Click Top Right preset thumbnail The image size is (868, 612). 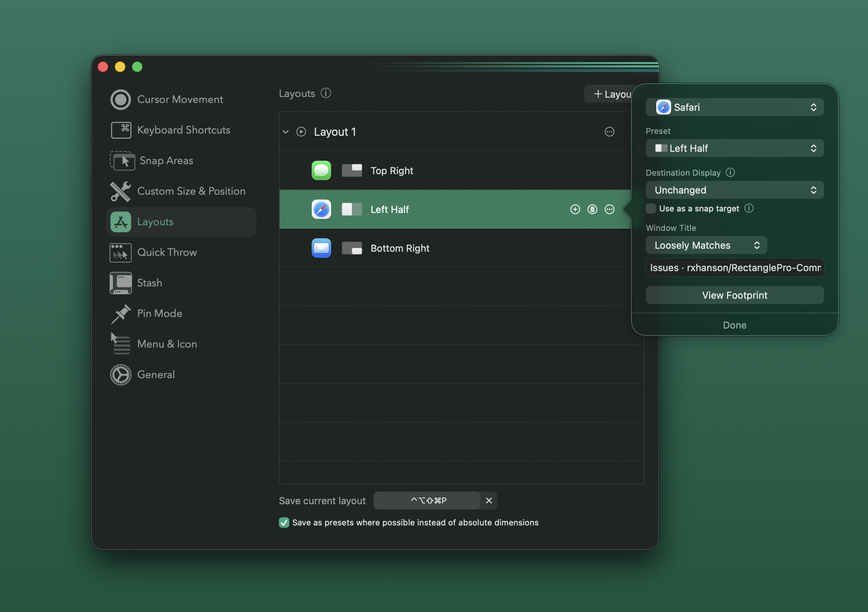tap(352, 170)
